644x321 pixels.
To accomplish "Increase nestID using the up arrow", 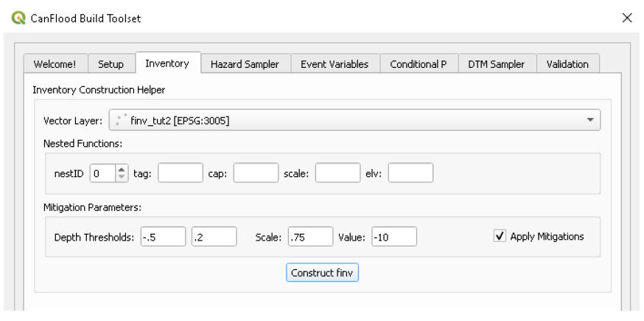I will [x=121, y=169].
